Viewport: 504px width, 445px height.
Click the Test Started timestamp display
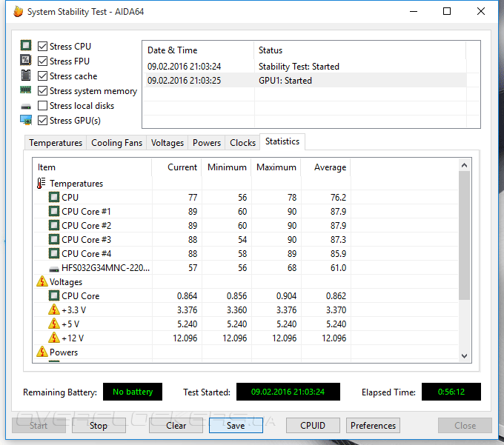[x=288, y=392]
